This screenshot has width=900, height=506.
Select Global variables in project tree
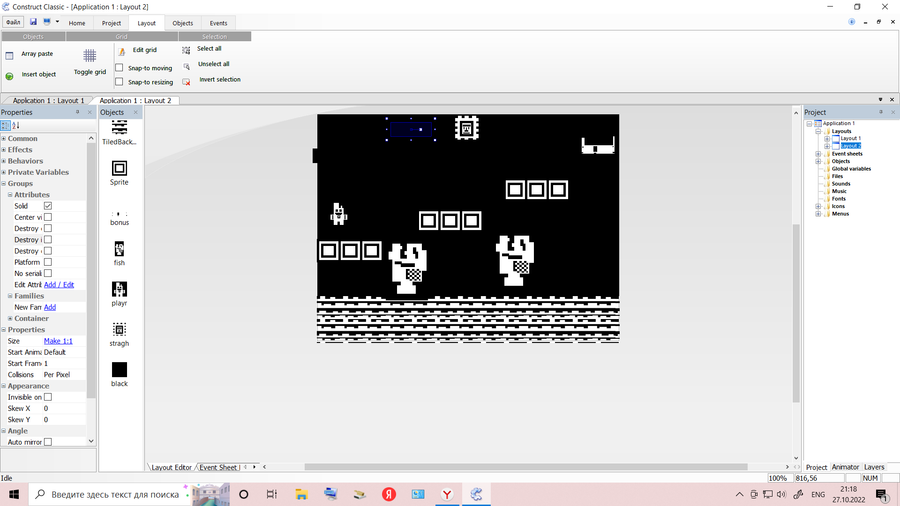click(851, 169)
